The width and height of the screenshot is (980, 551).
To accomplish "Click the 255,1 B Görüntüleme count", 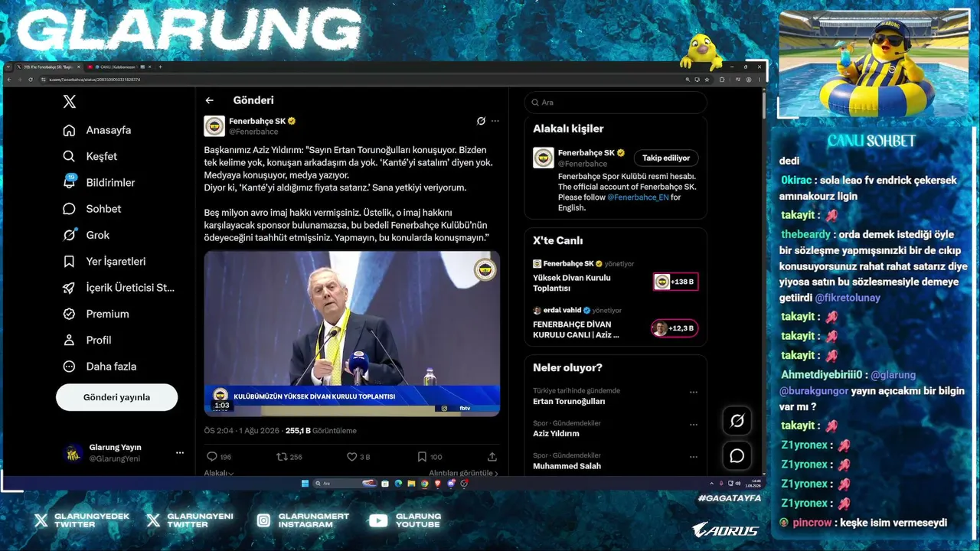I will coord(321,431).
